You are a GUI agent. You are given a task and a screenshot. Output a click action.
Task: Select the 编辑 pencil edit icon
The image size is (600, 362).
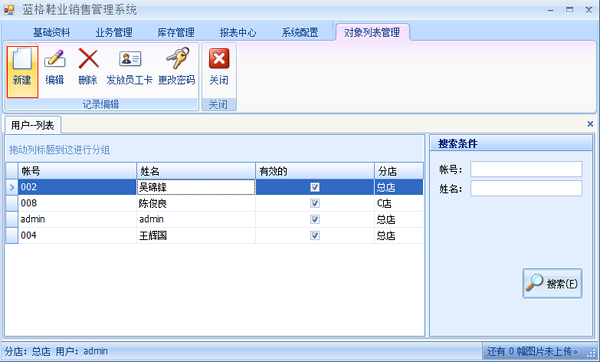pos(55,59)
